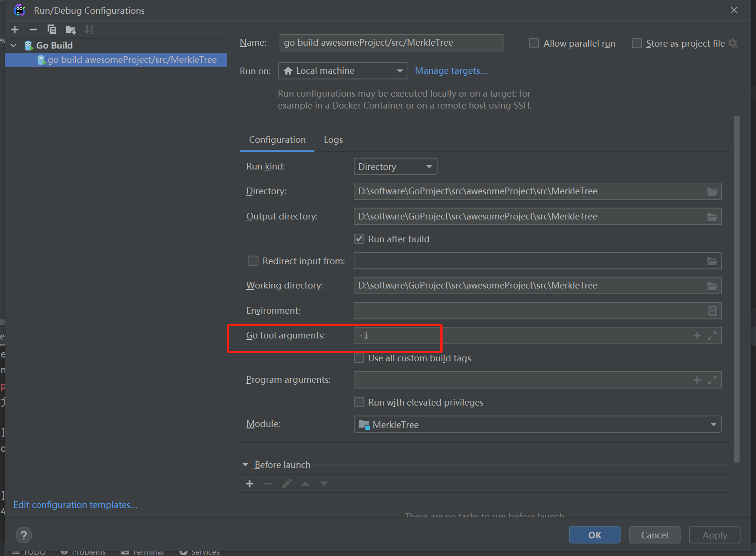Click into the Name input field
The width and height of the screenshot is (756, 556).
tap(391, 43)
